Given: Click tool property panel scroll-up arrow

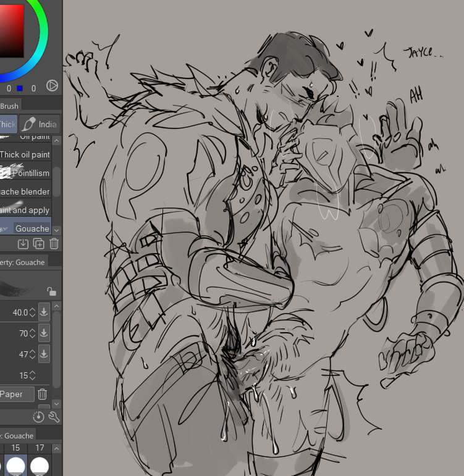Looking at the screenshot, I should point(56,306).
